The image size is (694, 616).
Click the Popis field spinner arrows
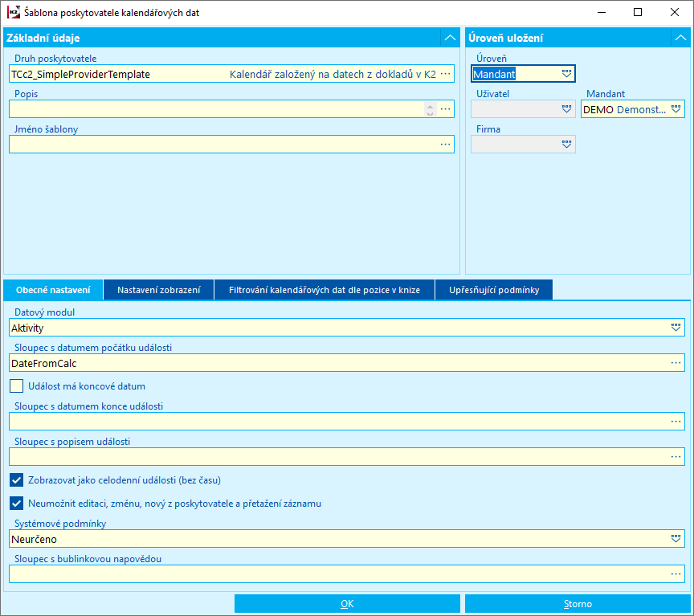coord(430,109)
